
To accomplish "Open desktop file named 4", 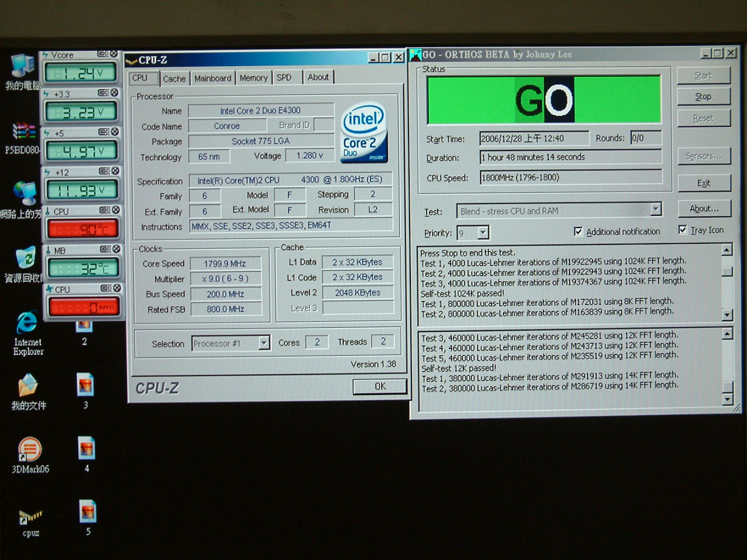I will [86, 454].
